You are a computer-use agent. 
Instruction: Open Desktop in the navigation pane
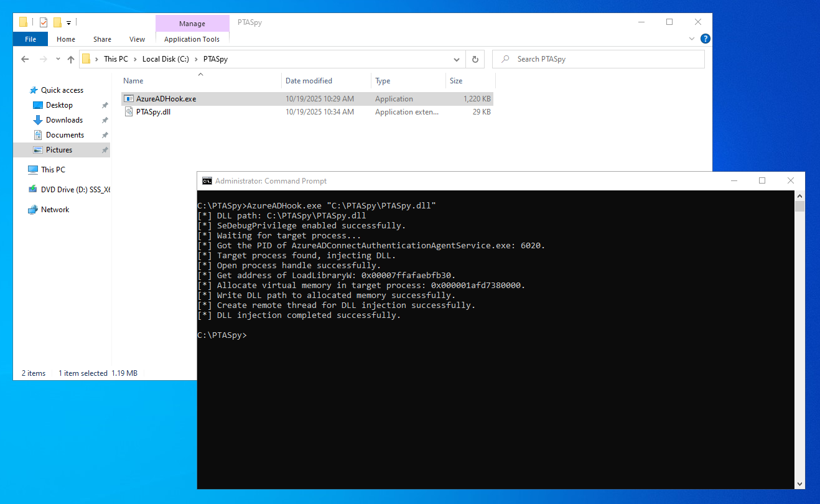(59, 105)
